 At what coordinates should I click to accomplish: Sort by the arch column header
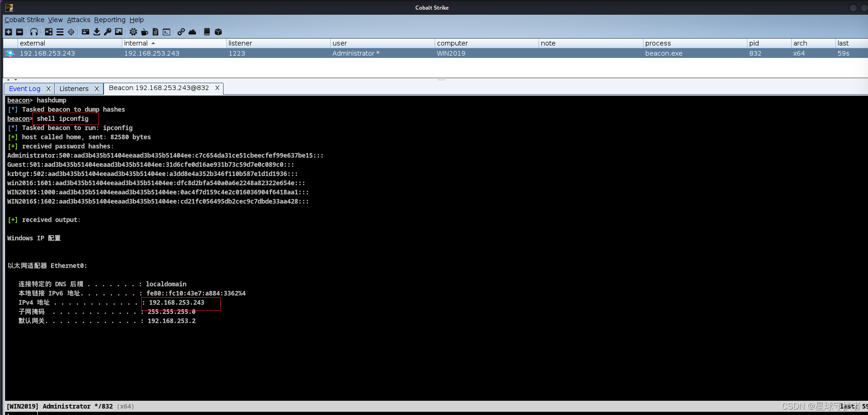pos(813,43)
